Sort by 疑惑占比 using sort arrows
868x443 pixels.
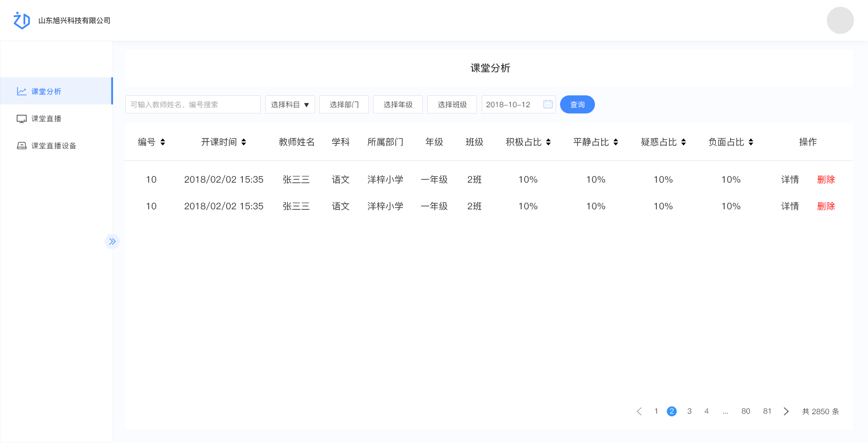click(684, 142)
